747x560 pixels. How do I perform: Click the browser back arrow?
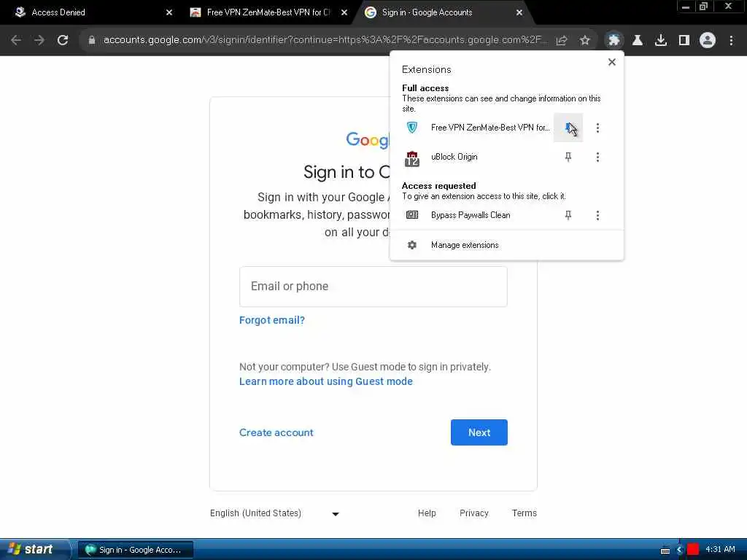(16, 41)
